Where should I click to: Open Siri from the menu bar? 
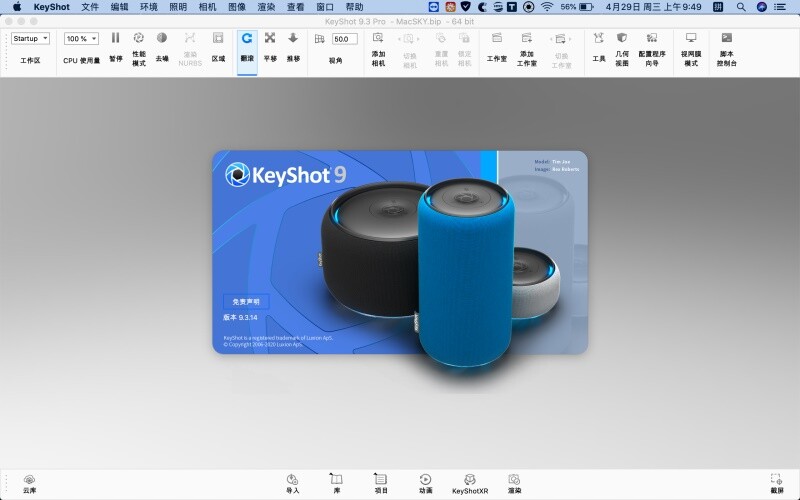tap(761, 7)
